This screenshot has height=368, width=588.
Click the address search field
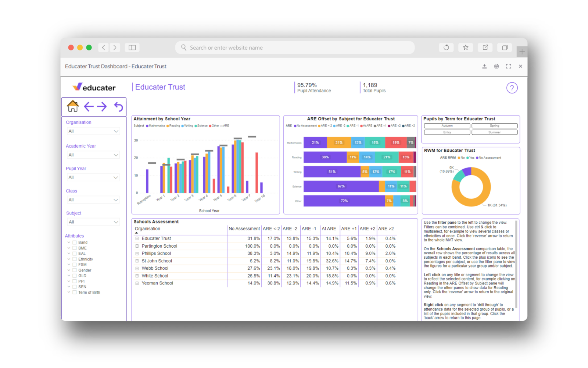click(295, 47)
